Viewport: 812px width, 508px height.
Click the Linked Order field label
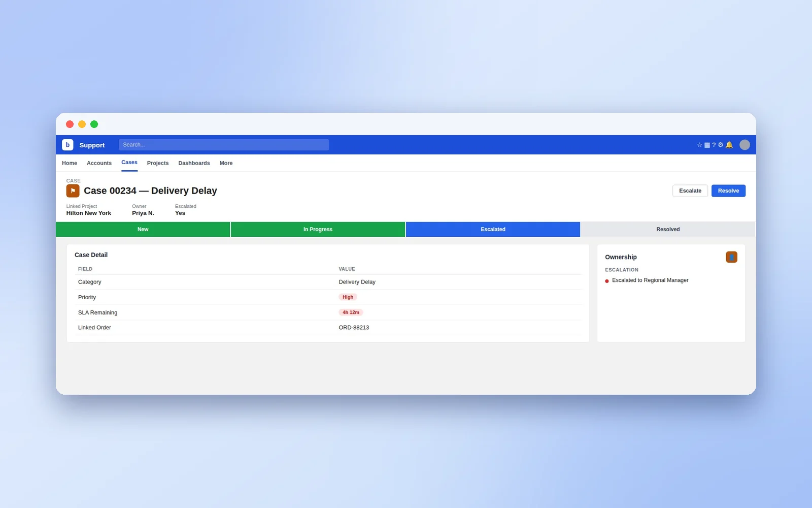click(94, 328)
